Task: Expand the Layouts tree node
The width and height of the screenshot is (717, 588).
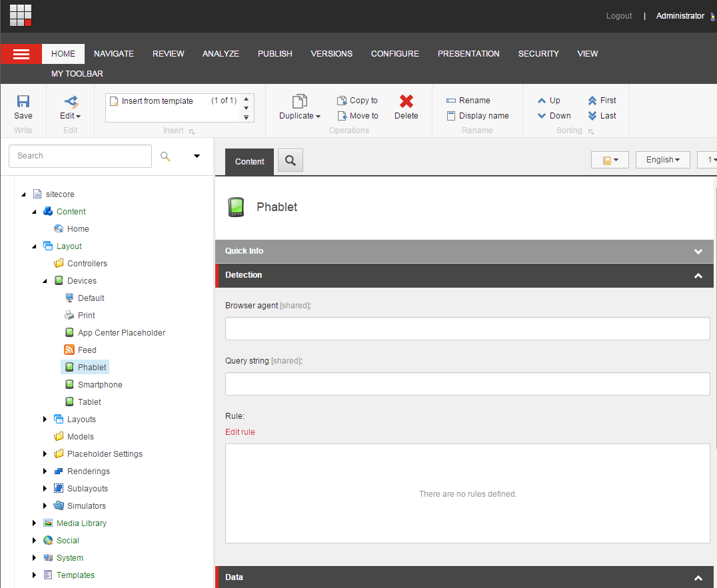Action: [44, 419]
